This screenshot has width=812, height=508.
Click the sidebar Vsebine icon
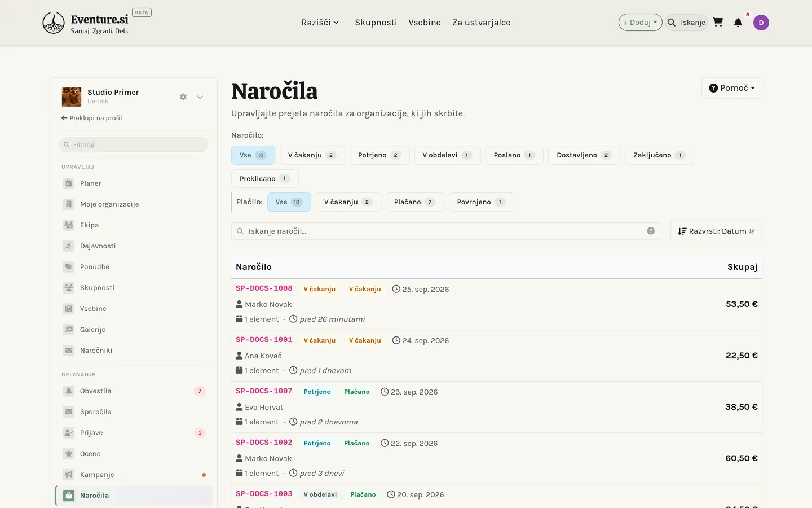coord(69,309)
